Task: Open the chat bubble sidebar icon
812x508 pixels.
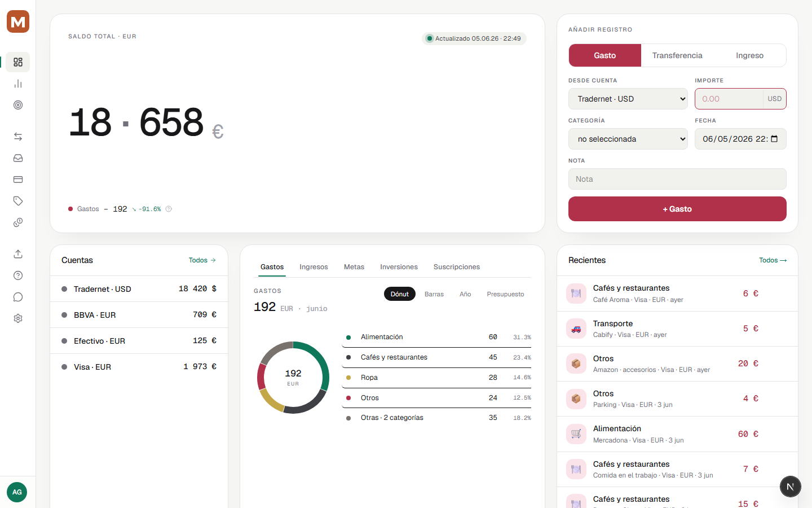Action: click(18, 297)
